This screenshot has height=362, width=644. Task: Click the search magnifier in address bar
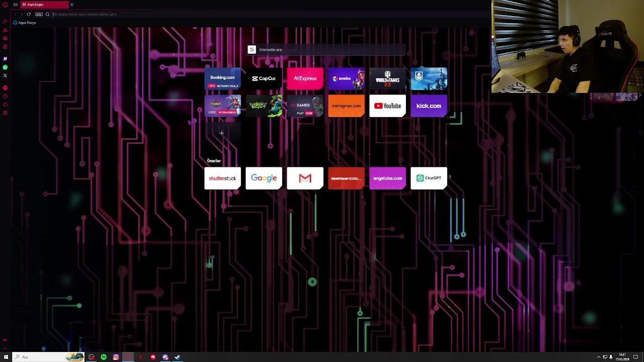pyautogui.click(x=47, y=14)
